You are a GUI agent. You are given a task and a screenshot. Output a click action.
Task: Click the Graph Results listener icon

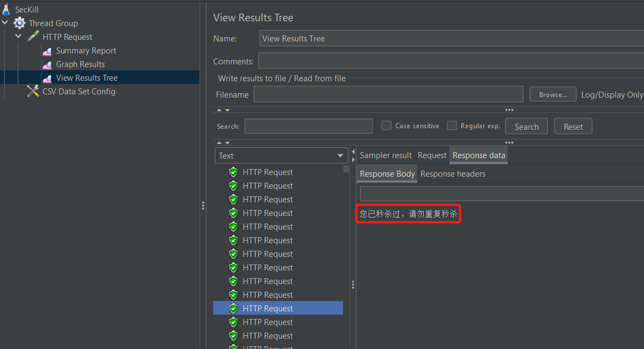tap(47, 64)
